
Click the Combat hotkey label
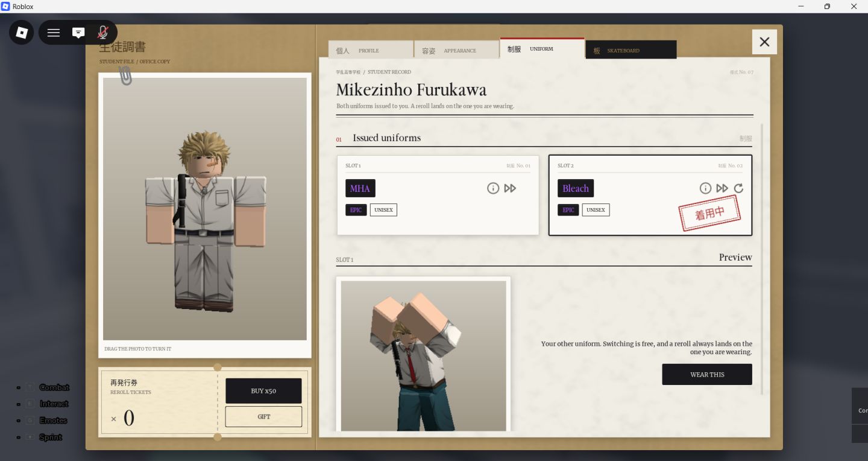54,387
